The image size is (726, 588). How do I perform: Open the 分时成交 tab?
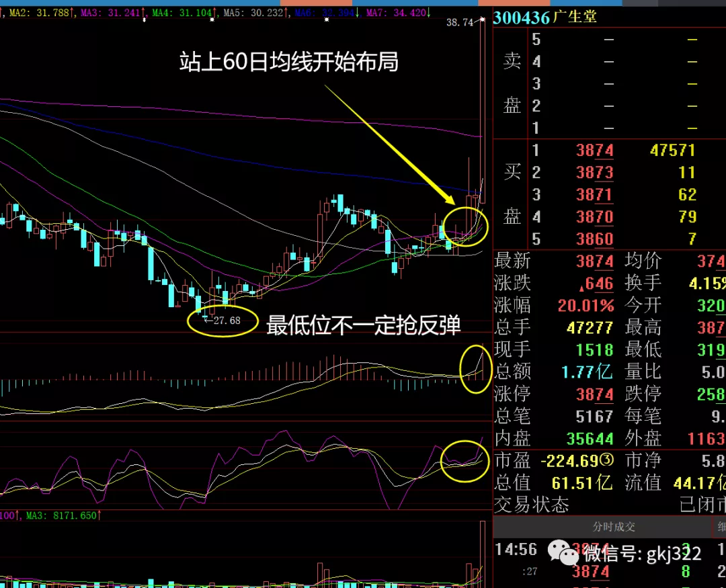613,527
